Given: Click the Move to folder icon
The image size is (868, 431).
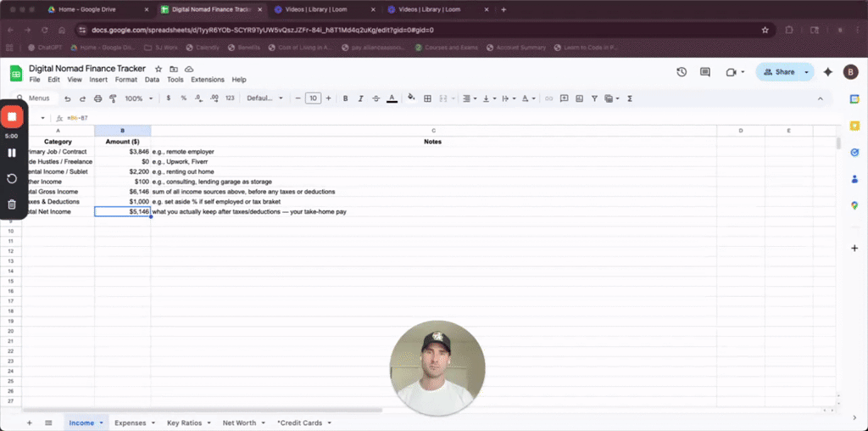Looking at the screenshot, I should pyautogui.click(x=174, y=70).
